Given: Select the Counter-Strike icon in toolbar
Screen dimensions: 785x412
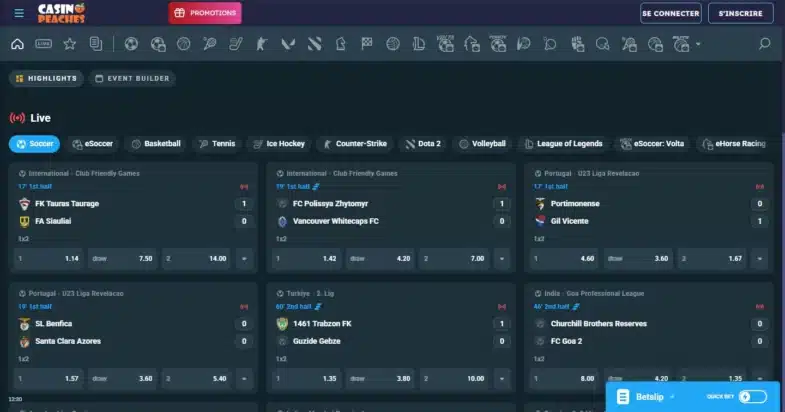Looking at the screenshot, I should (262, 44).
